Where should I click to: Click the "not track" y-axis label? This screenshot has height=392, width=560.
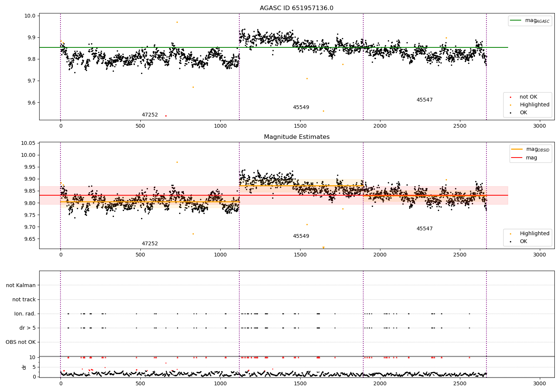[x=24, y=300]
